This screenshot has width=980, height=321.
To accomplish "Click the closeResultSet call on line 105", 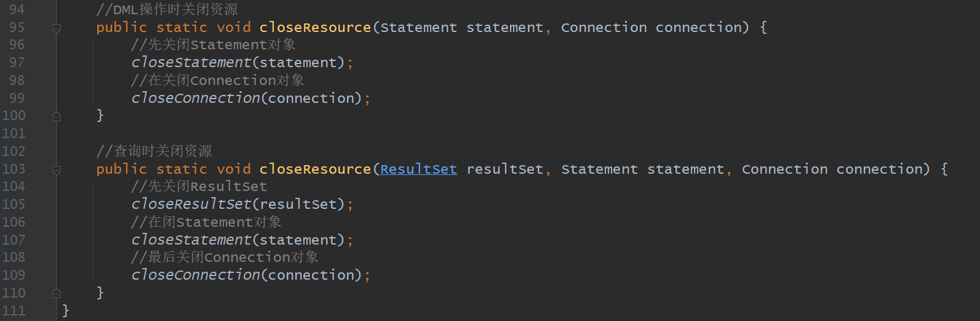I will [x=191, y=205].
